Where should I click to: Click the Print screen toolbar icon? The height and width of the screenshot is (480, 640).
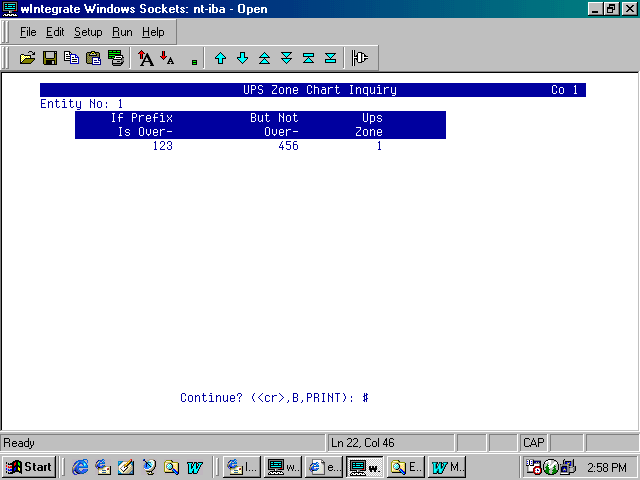coord(116,58)
